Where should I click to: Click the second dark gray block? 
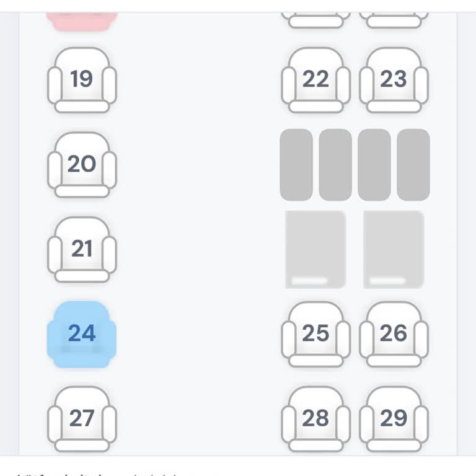point(335,165)
